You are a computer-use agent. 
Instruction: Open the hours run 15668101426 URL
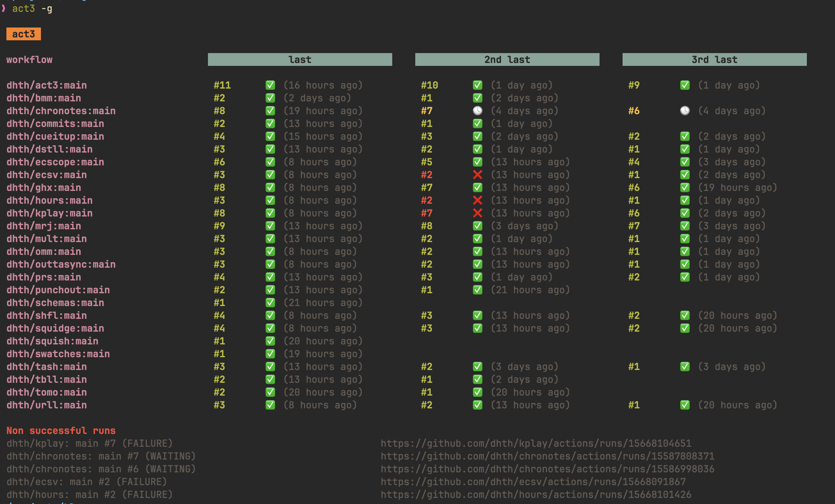(536, 494)
